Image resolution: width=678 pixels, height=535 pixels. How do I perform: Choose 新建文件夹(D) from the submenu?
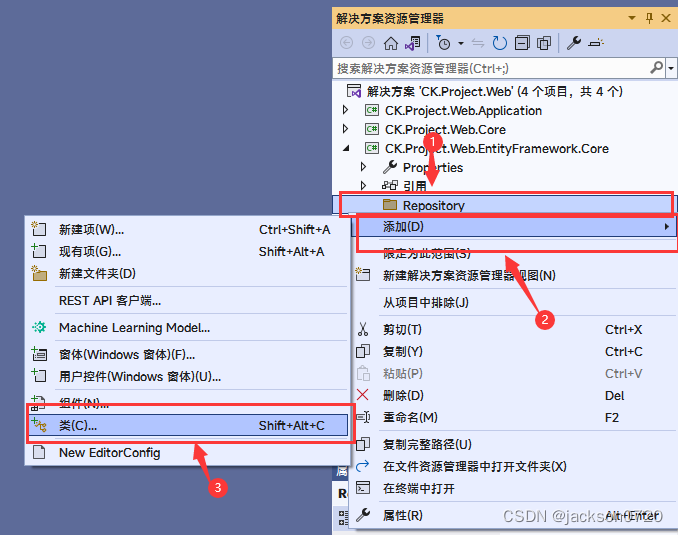[x=189, y=273]
